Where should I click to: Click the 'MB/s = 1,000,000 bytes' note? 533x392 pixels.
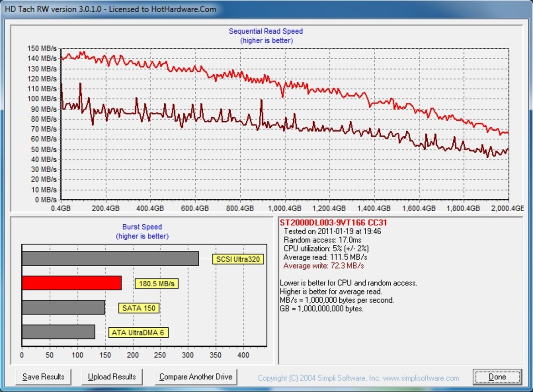tap(337, 300)
